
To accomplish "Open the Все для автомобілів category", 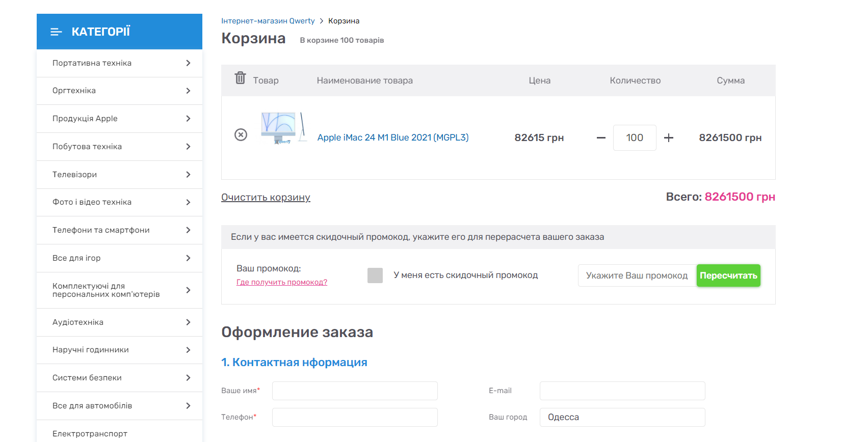I will [x=92, y=406].
